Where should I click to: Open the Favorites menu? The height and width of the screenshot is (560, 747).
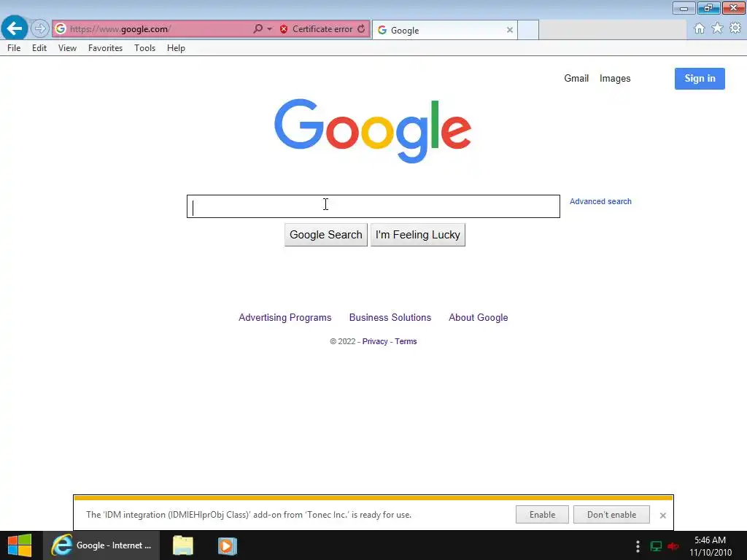[105, 48]
